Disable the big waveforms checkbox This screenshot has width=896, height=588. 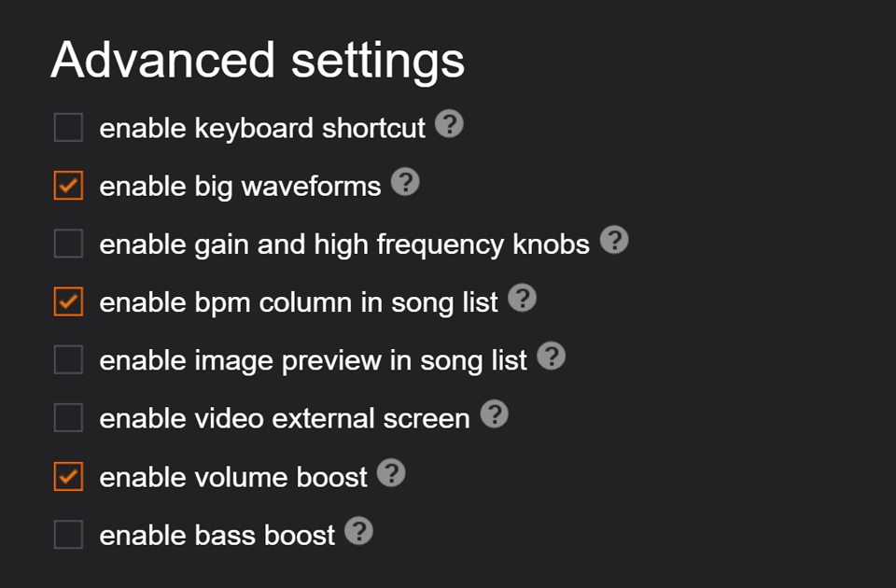tap(67, 185)
